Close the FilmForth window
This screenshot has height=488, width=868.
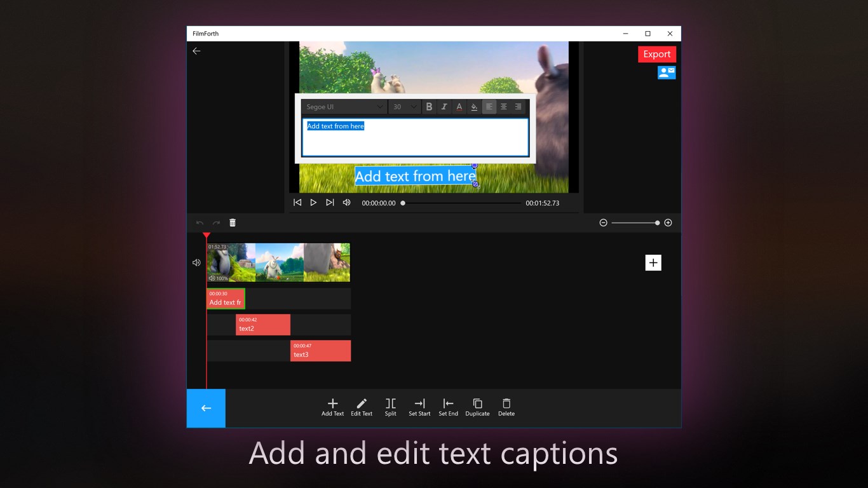pyautogui.click(x=670, y=34)
